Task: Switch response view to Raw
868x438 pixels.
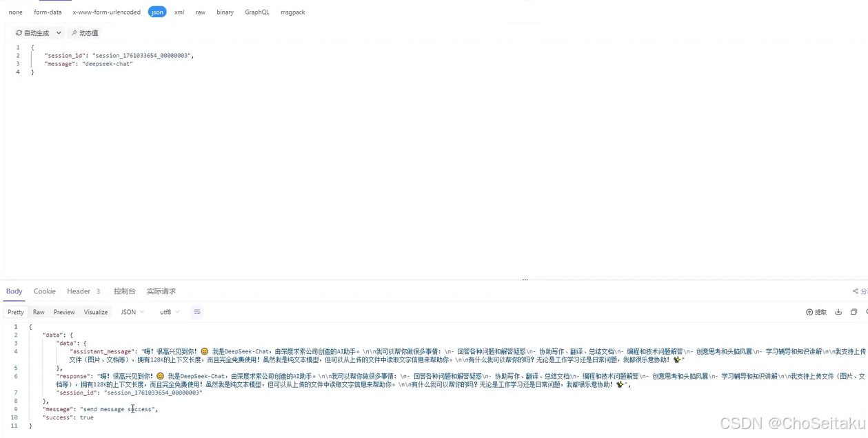Action: [x=39, y=312]
